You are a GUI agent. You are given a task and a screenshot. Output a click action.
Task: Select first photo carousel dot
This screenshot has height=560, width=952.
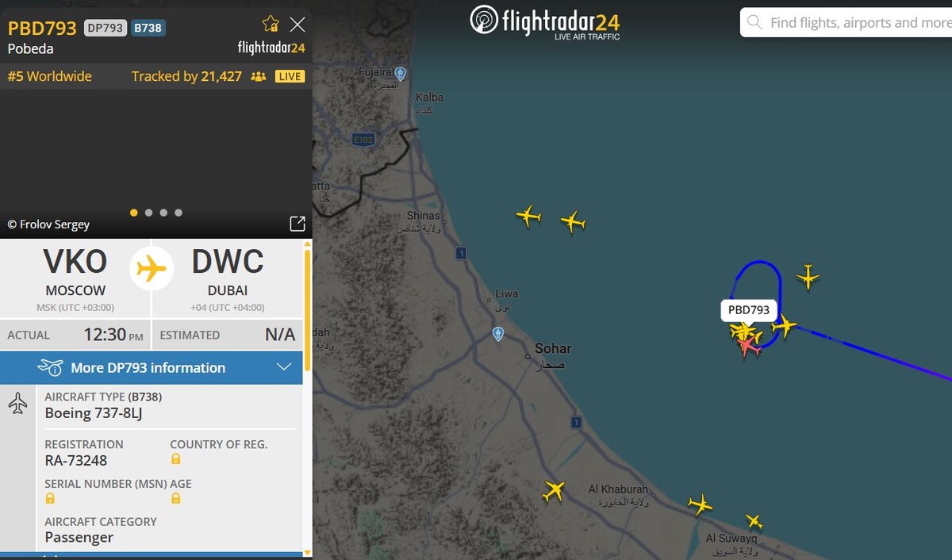[x=133, y=213]
